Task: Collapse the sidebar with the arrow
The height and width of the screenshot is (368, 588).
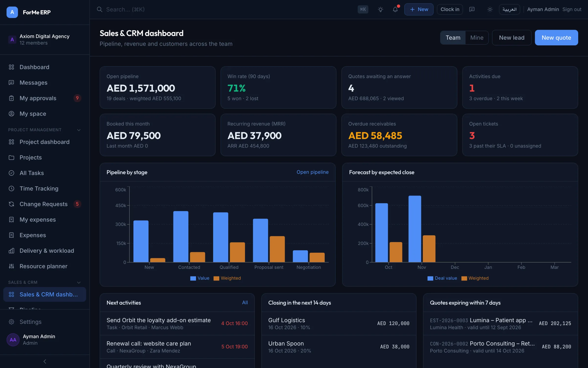Action: (45, 361)
